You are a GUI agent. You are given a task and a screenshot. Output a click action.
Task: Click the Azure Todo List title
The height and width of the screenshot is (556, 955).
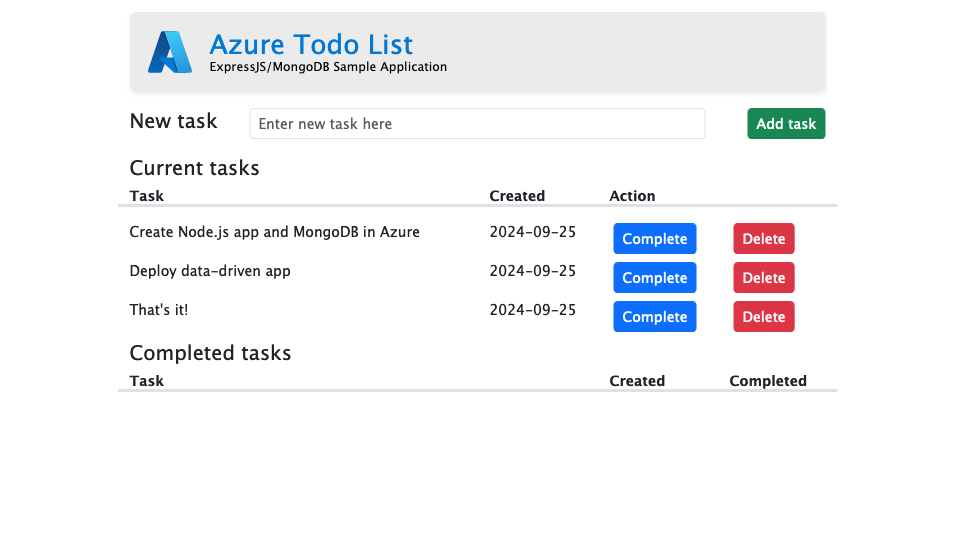(311, 44)
